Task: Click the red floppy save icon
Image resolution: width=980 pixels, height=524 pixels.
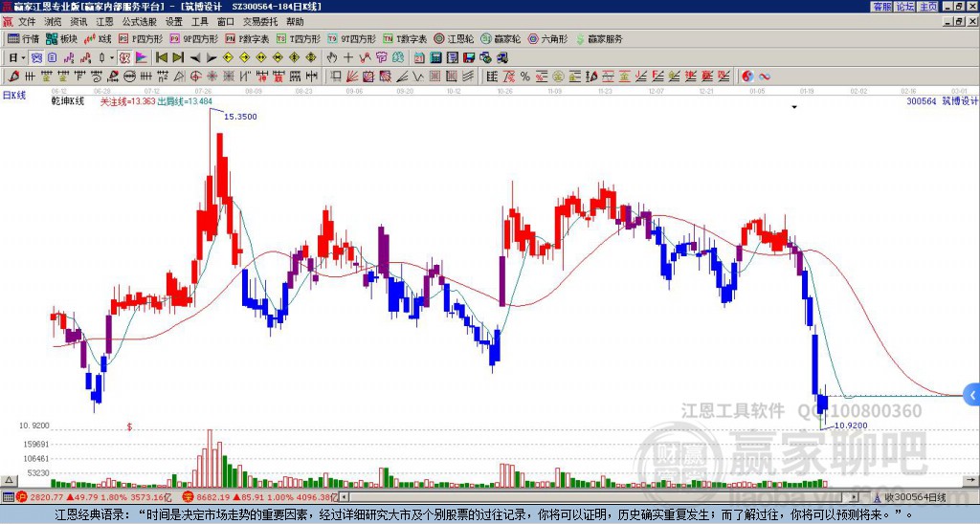Action: [x=469, y=58]
